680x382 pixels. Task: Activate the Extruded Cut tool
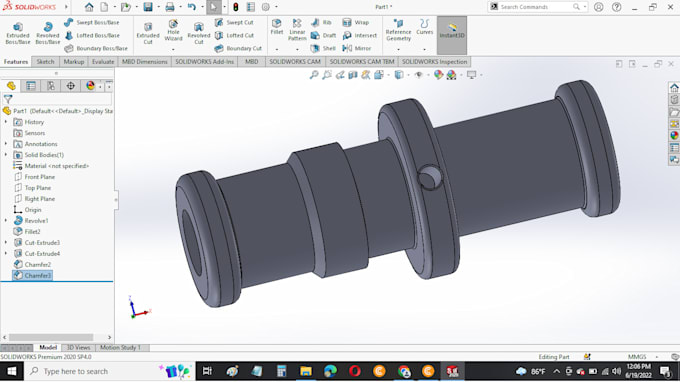tap(148, 33)
